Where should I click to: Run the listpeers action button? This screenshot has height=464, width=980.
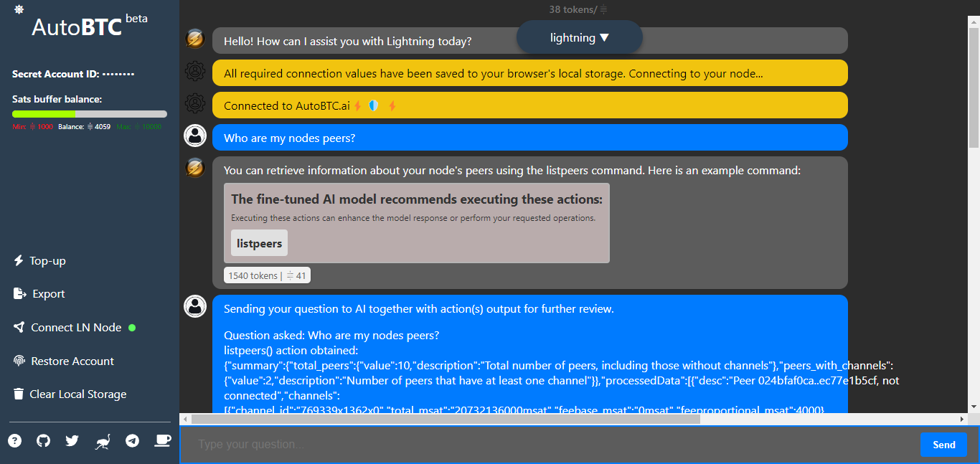point(259,243)
